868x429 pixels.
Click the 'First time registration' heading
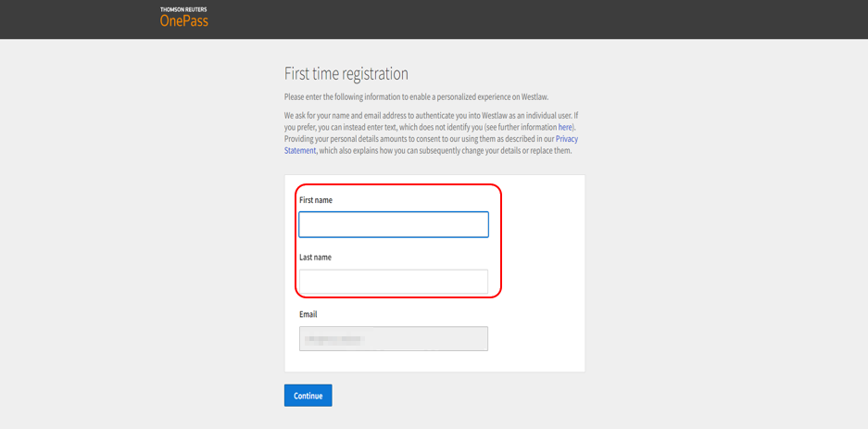[346, 74]
